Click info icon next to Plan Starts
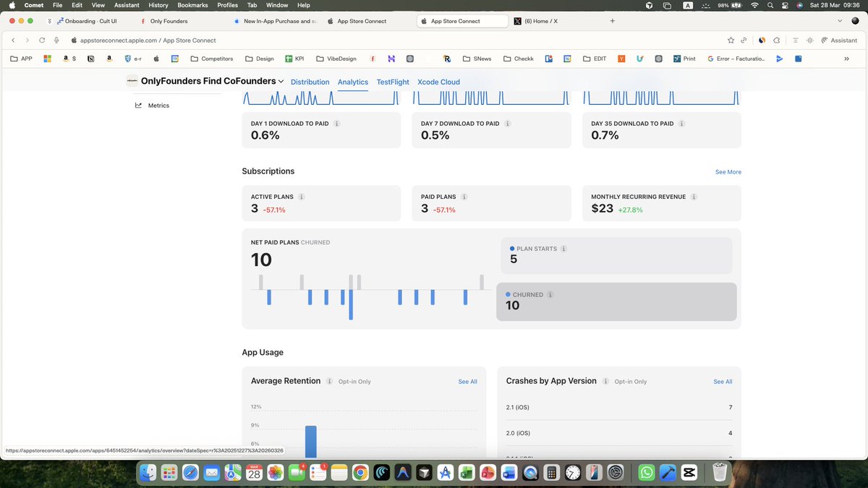Viewport: 868px width, 488px height. click(564, 249)
